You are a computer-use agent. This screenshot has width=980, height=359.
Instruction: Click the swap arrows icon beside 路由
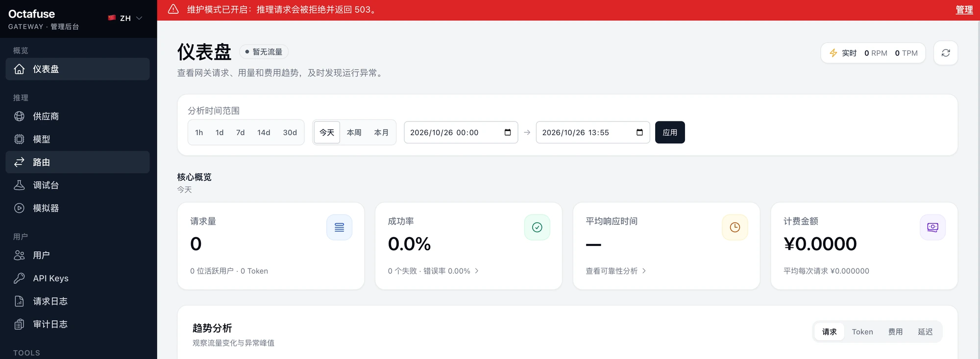click(19, 162)
